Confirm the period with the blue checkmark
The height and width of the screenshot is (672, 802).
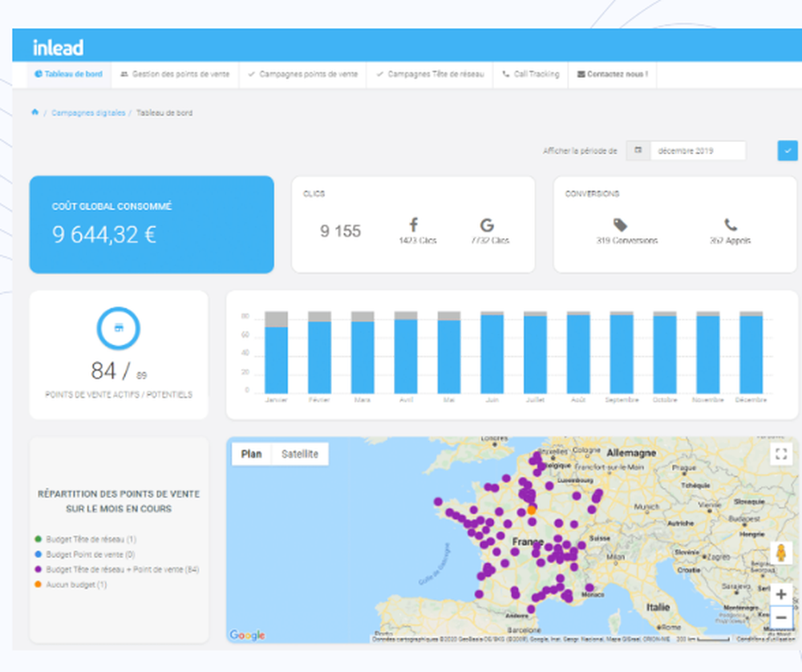(787, 150)
